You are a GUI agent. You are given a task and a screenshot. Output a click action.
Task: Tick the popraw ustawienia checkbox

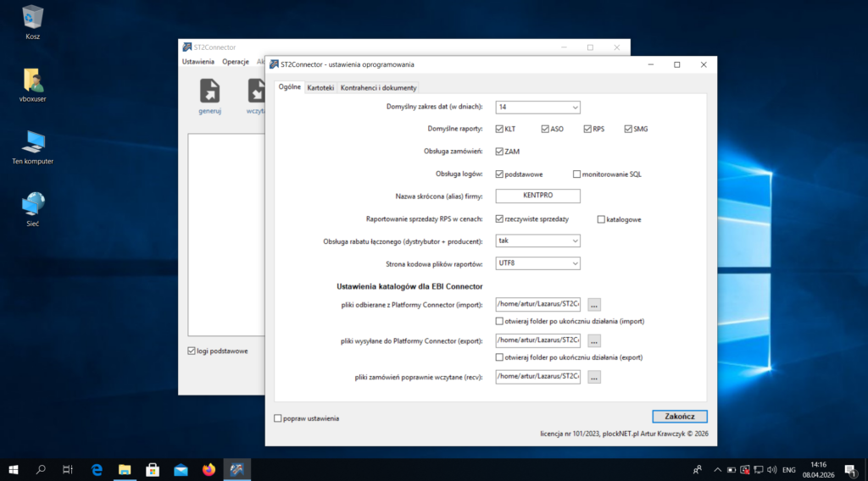pos(278,418)
